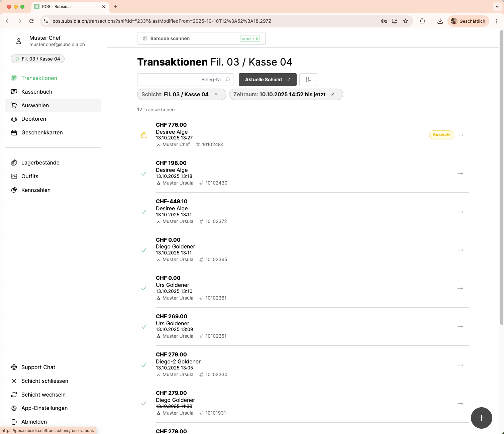This screenshot has height=434, width=504.
Task: Go to Debitoren in the sidebar
Action: click(x=34, y=119)
